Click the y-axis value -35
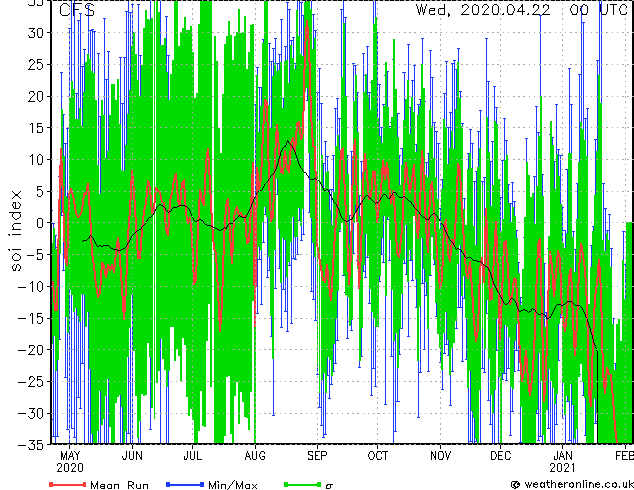 [31, 445]
